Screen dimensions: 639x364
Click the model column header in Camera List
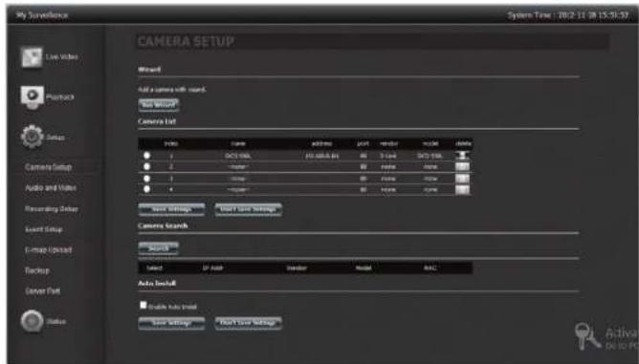pyautogui.click(x=430, y=143)
